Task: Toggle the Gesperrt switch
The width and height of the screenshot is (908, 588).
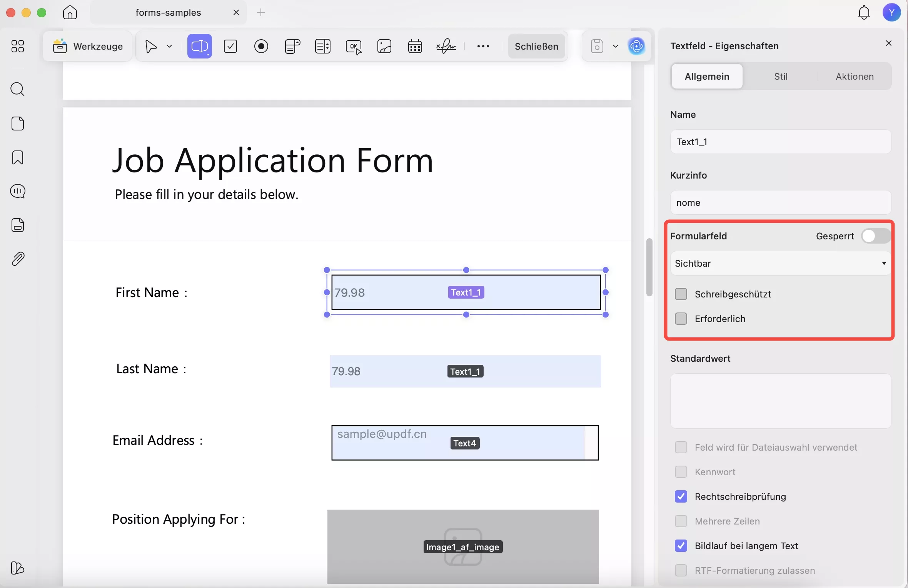Action: click(x=876, y=236)
